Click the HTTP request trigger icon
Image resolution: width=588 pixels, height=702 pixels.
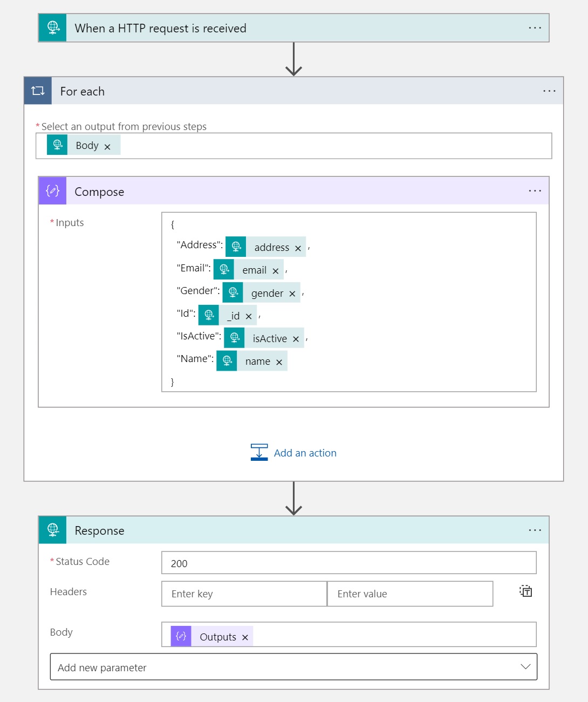(52, 28)
